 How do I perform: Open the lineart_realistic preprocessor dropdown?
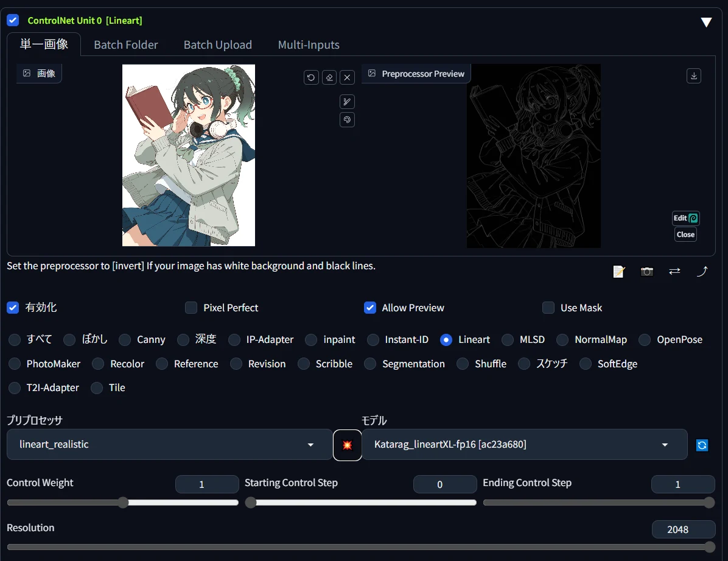pos(169,445)
